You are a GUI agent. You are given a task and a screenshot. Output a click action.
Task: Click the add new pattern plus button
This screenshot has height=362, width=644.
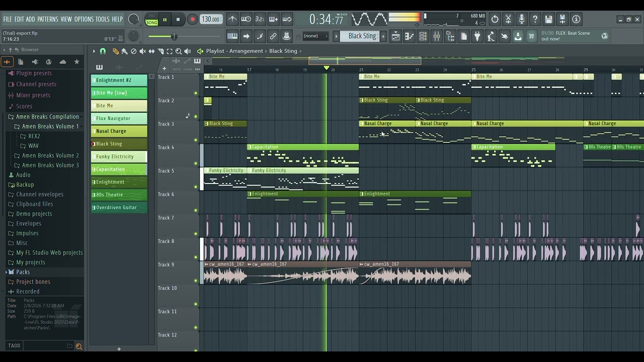(383, 36)
